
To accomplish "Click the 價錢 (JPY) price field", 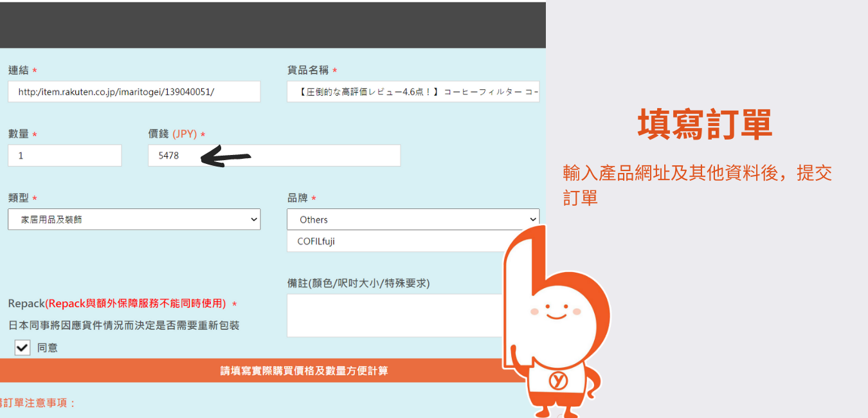I will [275, 156].
